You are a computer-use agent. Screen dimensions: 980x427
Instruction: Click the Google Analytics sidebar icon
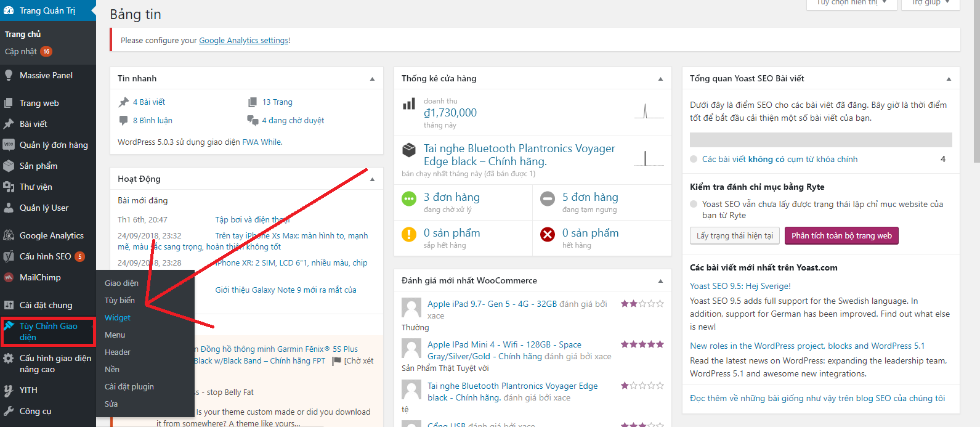coord(9,235)
